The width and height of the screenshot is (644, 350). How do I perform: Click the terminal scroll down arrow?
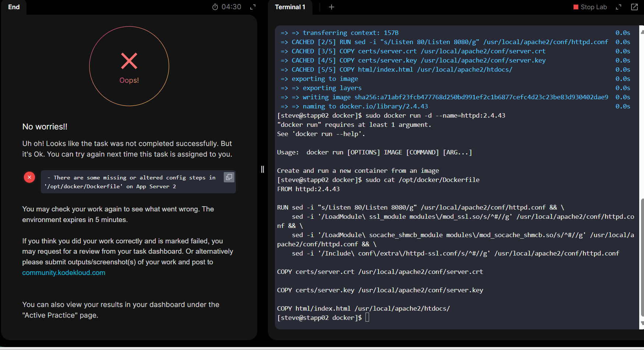tap(642, 324)
